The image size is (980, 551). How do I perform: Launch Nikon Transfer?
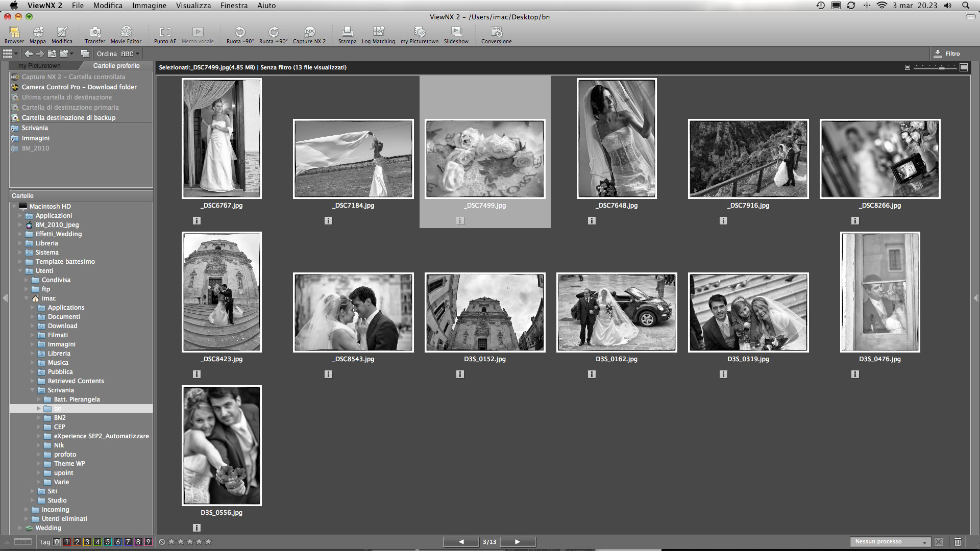[x=95, y=35]
